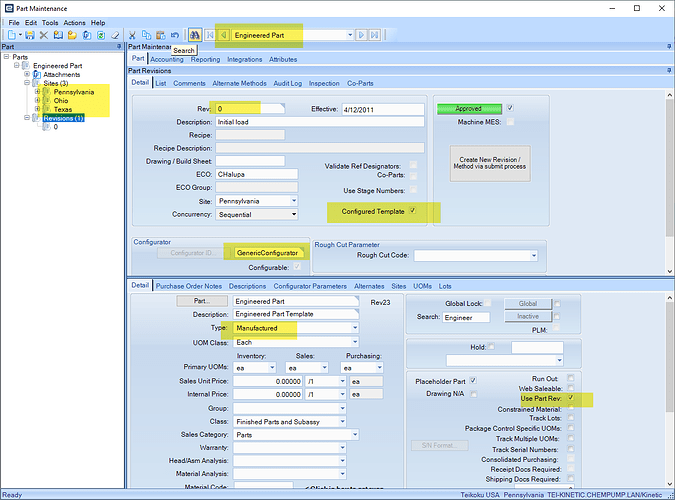Toggle the Run Out checkbox
Viewport: 675px width, 500px height.
tap(571, 378)
